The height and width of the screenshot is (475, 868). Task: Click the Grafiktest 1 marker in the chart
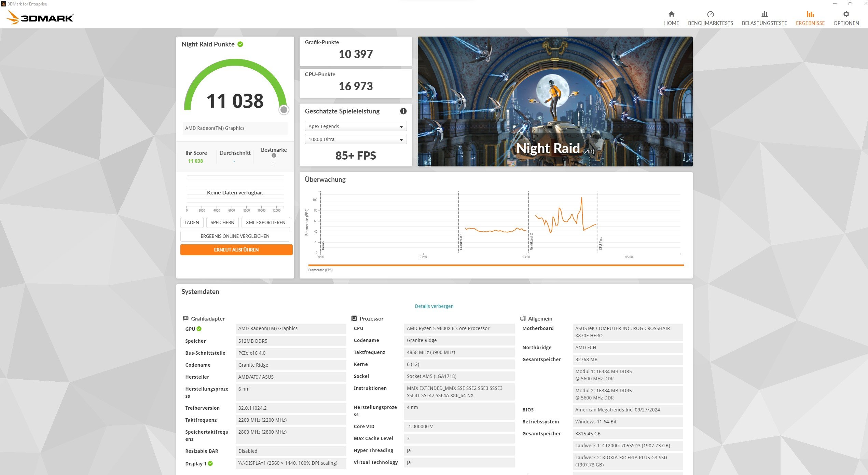[461, 242]
